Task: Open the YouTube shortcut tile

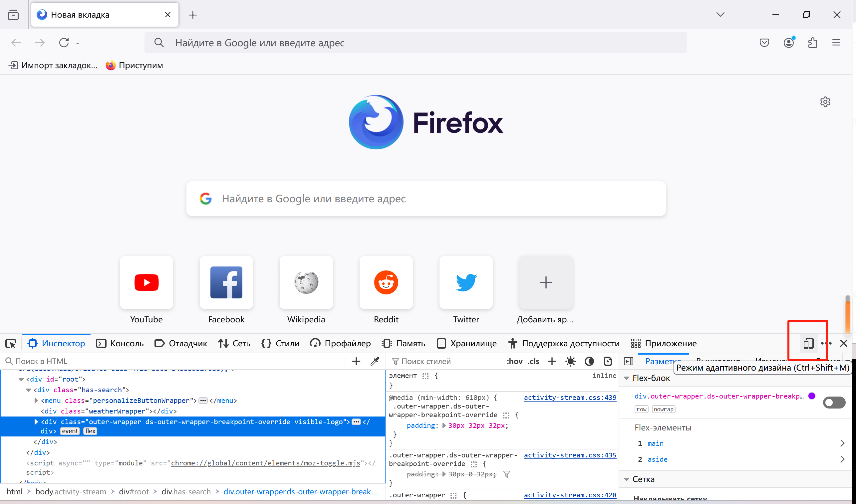Action: point(146,282)
